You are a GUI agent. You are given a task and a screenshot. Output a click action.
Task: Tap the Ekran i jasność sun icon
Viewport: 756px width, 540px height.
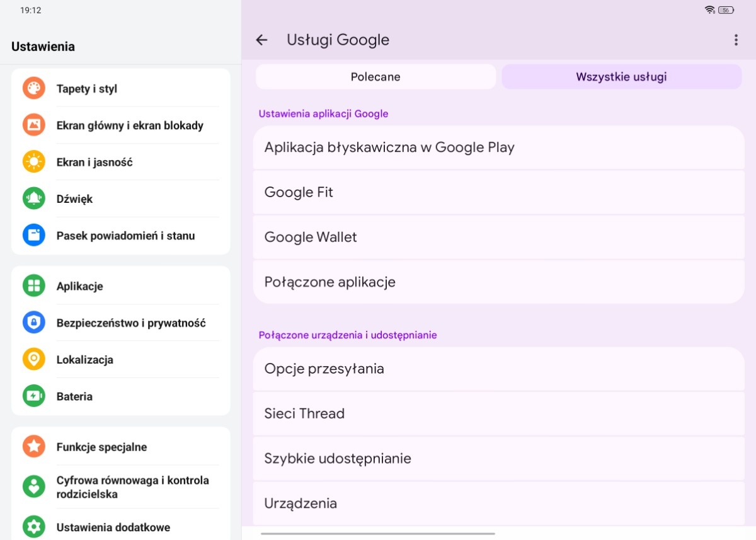coord(34,162)
